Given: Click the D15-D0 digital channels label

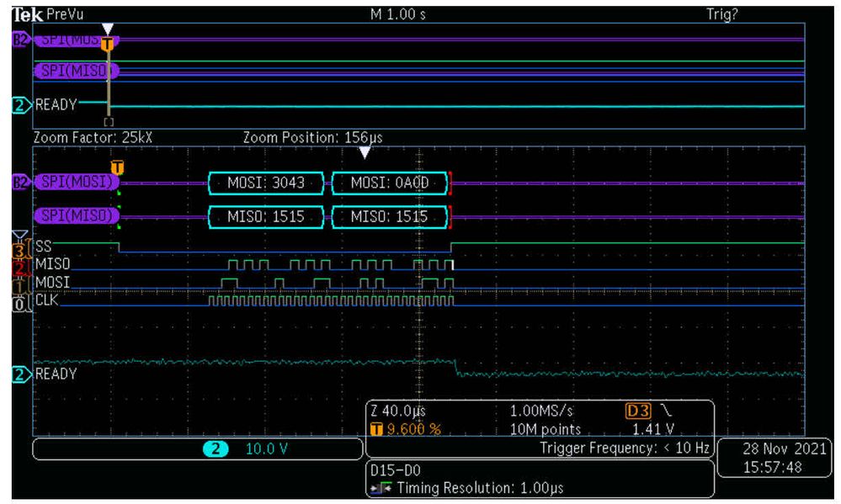Looking at the screenshot, I should coord(396,470).
